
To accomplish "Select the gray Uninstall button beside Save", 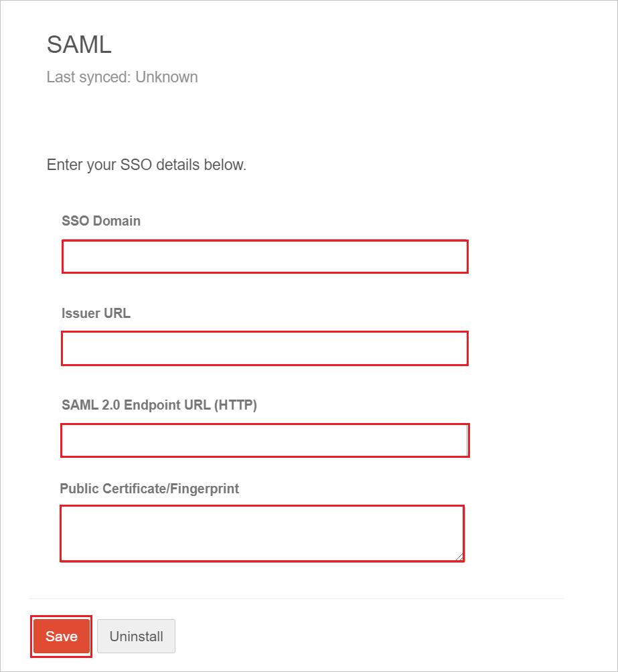I will click(x=137, y=636).
